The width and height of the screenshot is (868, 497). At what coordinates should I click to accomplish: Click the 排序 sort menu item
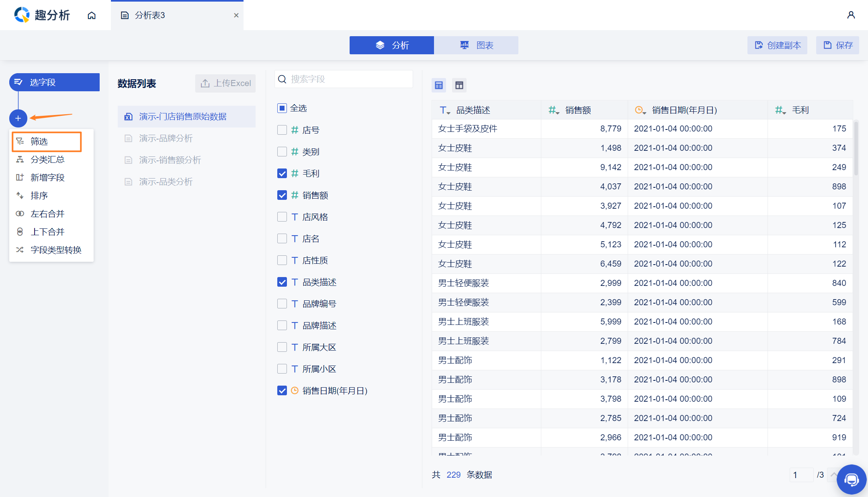point(39,196)
